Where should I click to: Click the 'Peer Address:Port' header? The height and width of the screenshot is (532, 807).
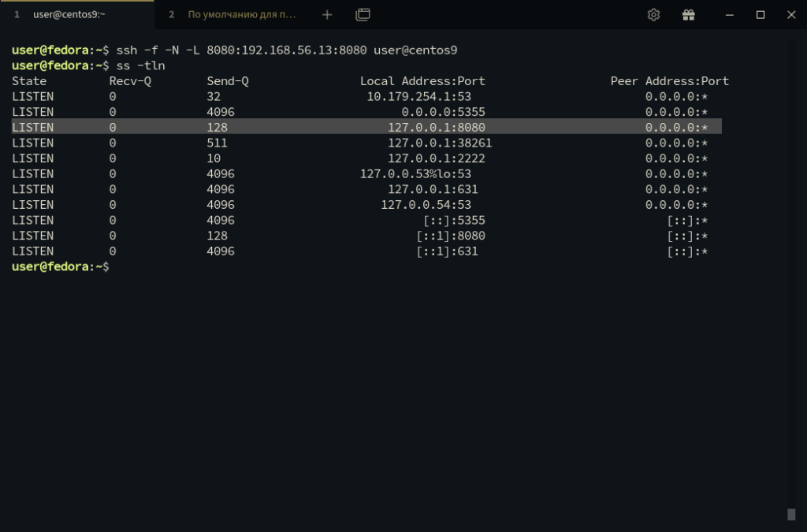tap(670, 81)
